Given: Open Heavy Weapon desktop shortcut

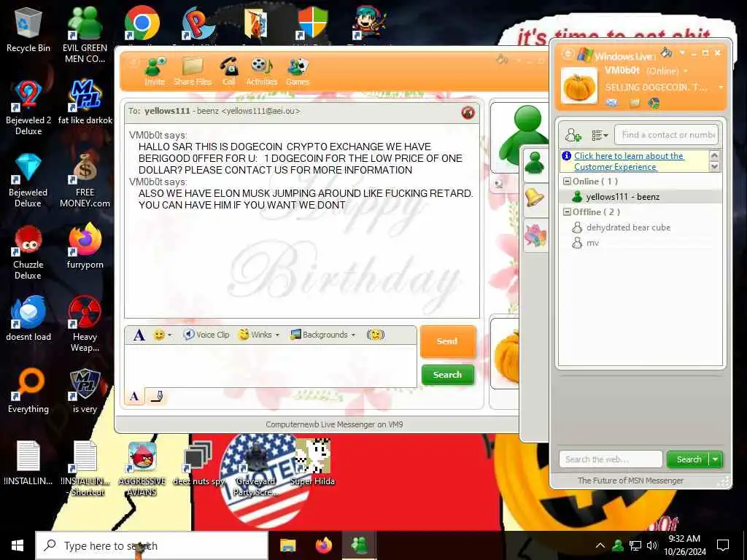Looking at the screenshot, I should (85, 324).
